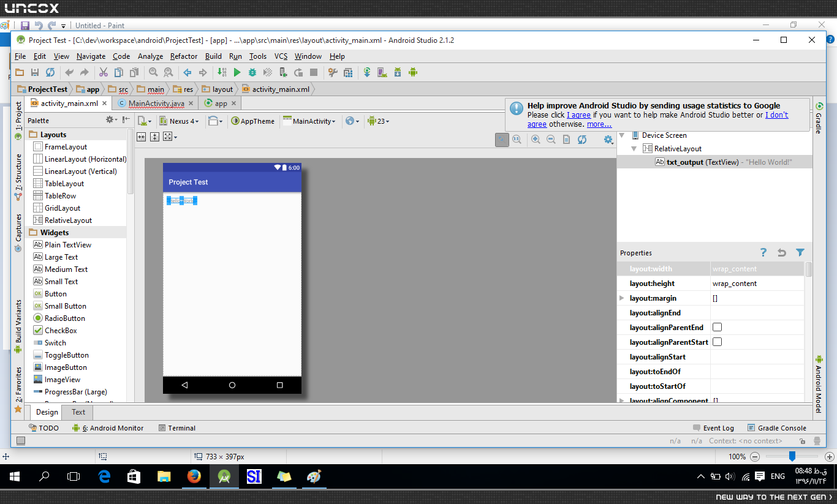This screenshot has height=504, width=837.
Task: Open the screen orientation dropdown
Action: (215, 121)
